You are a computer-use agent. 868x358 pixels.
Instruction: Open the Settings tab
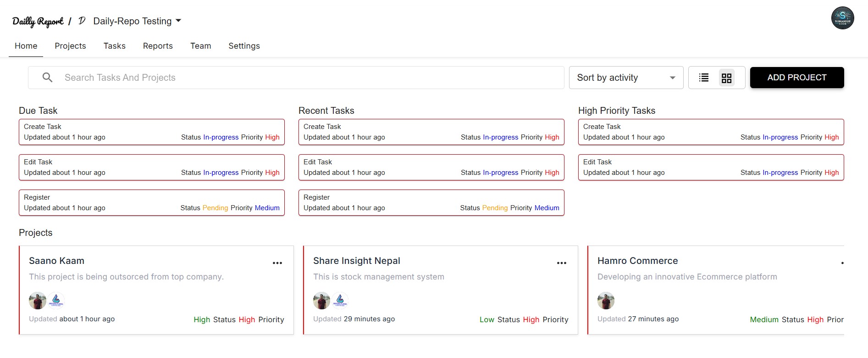click(244, 46)
